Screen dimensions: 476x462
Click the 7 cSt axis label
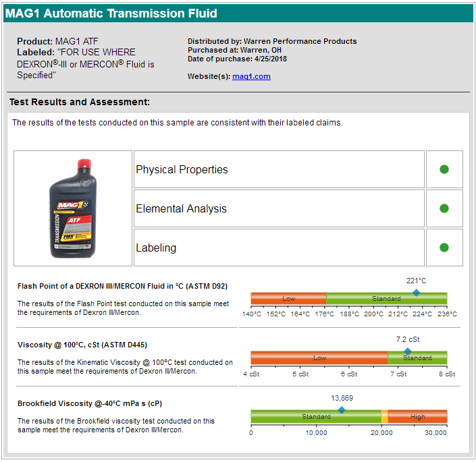pyautogui.click(x=398, y=374)
